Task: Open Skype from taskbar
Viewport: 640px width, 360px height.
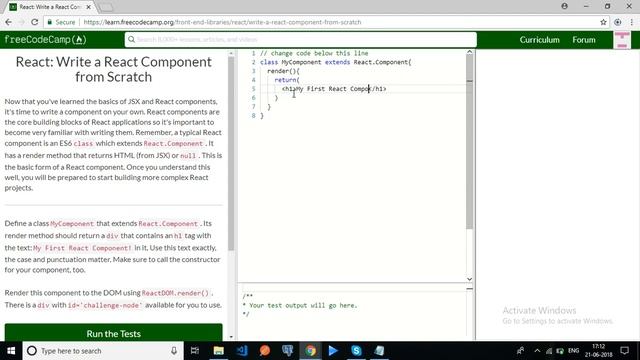Action: (356, 351)
